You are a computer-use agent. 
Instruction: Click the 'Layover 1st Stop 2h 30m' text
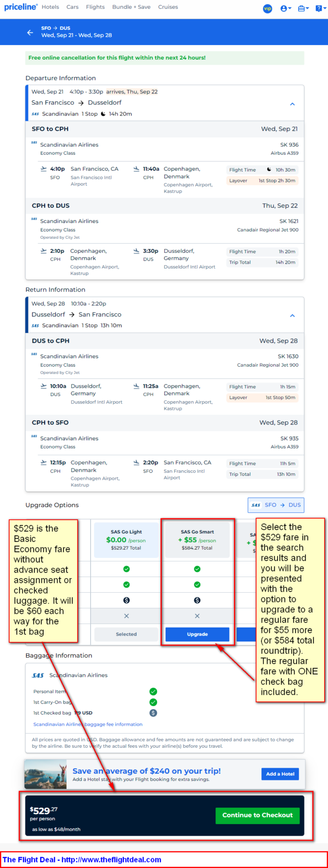[x=262, y=180]
